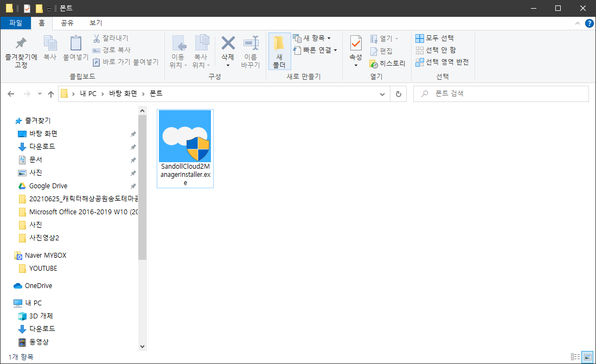
Task: Open the 새 항목 new item dropdown
Action: tap(312, 38)
